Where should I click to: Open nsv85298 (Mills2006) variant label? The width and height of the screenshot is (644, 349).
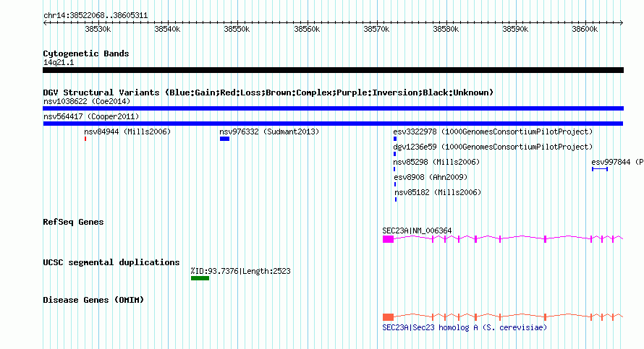click(436, 162)
